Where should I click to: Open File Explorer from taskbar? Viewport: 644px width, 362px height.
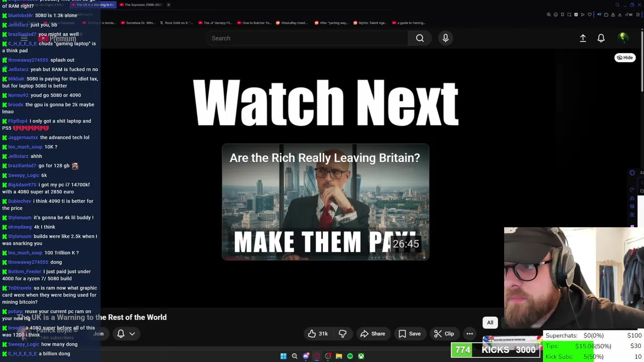[x=339, y=356]
